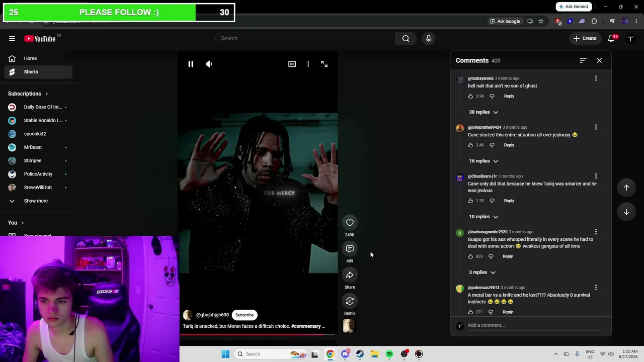The image size is (644, 362).
Task: Open Steam from the taskbar
Action: click(x=360, y=354)
